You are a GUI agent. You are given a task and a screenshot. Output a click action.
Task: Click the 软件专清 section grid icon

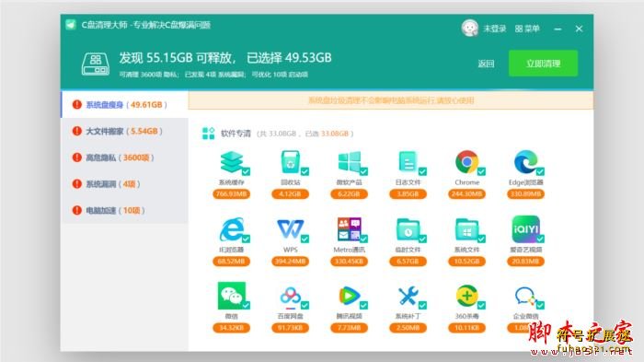click(208, 134)
